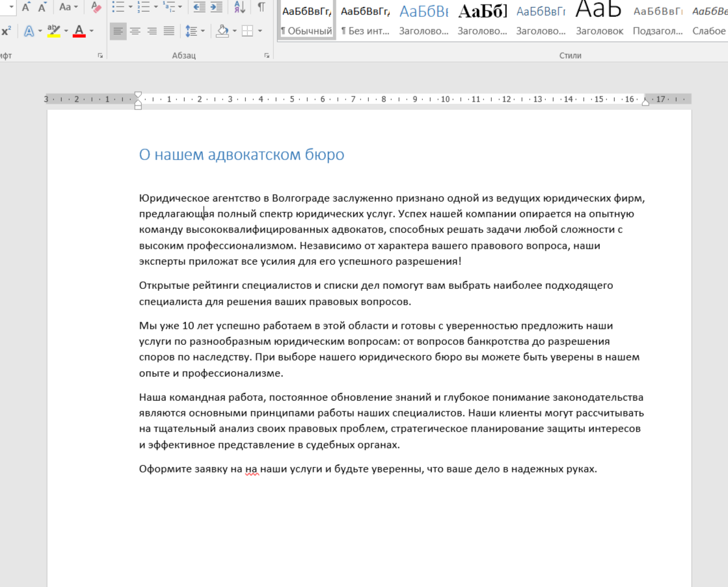Click the left hanging indent marker on ruler

coord(138,103)
